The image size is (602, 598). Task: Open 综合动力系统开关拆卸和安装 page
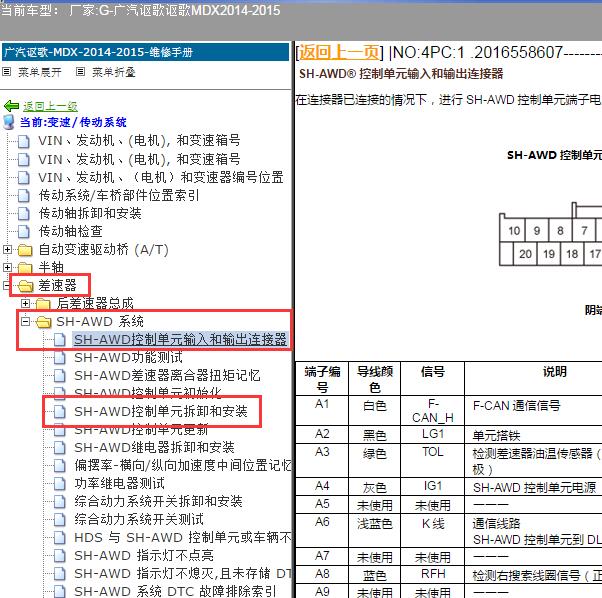(x=158, y=501)
